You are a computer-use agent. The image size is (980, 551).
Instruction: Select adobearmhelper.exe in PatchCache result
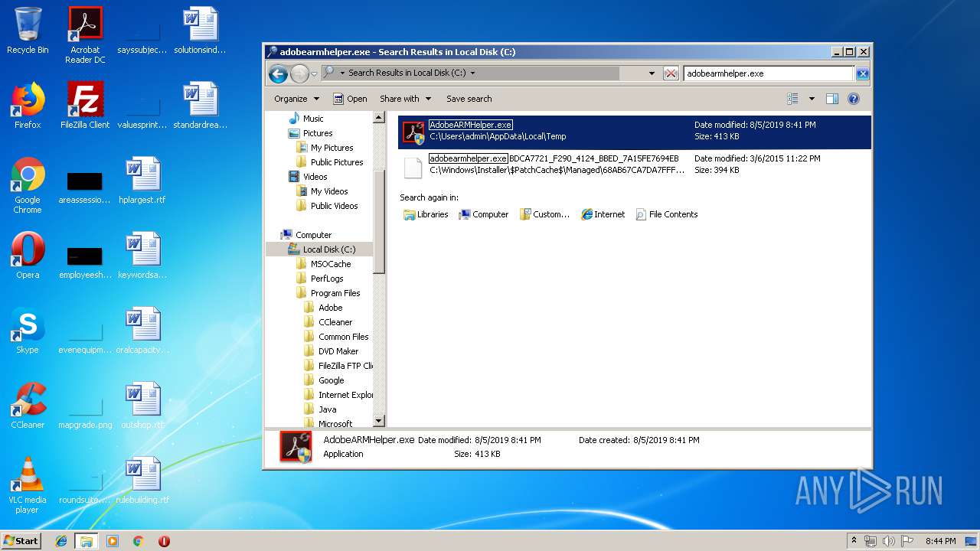click(634, 165)
